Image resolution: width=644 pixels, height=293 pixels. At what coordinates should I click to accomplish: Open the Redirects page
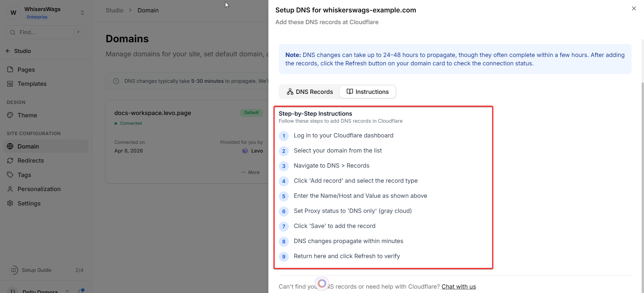point(31,161)
